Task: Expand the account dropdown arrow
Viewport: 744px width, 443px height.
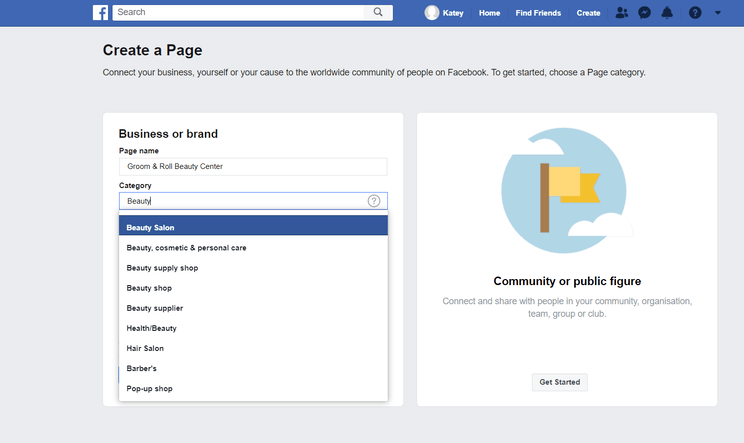Action: 718,13
